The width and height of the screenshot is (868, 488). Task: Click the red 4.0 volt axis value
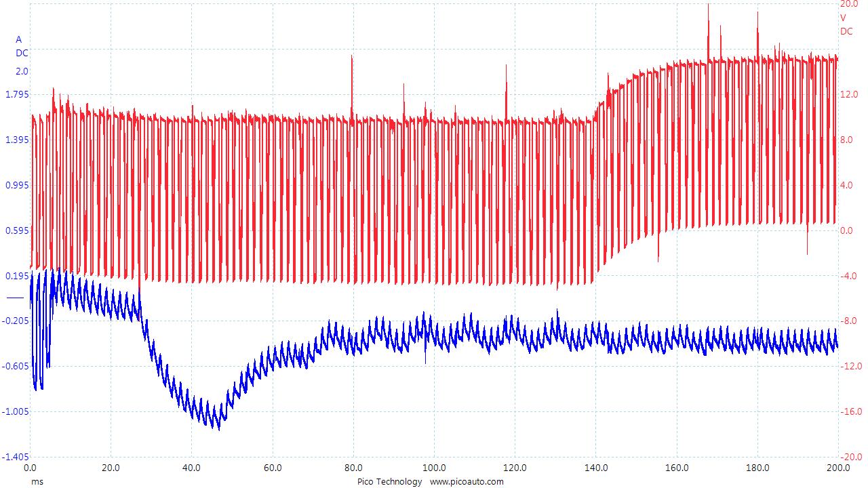coord(847,185)
